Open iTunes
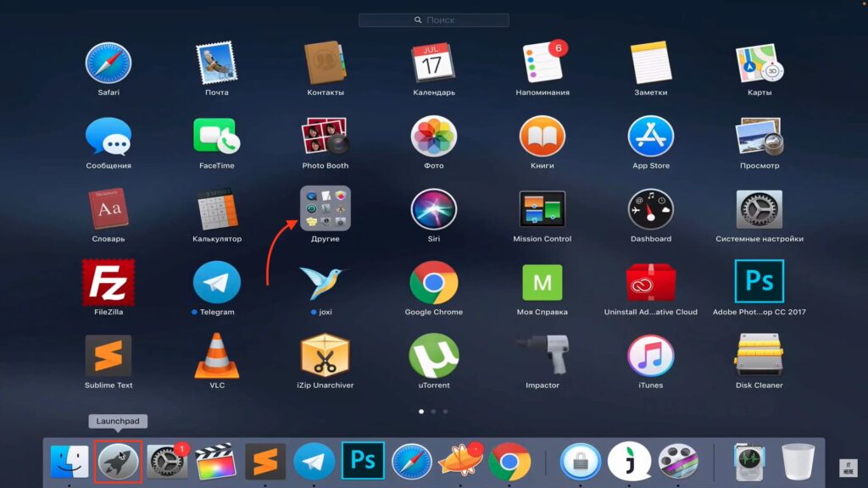The height and width of the screenshot is (488, 868). (650, 355)
